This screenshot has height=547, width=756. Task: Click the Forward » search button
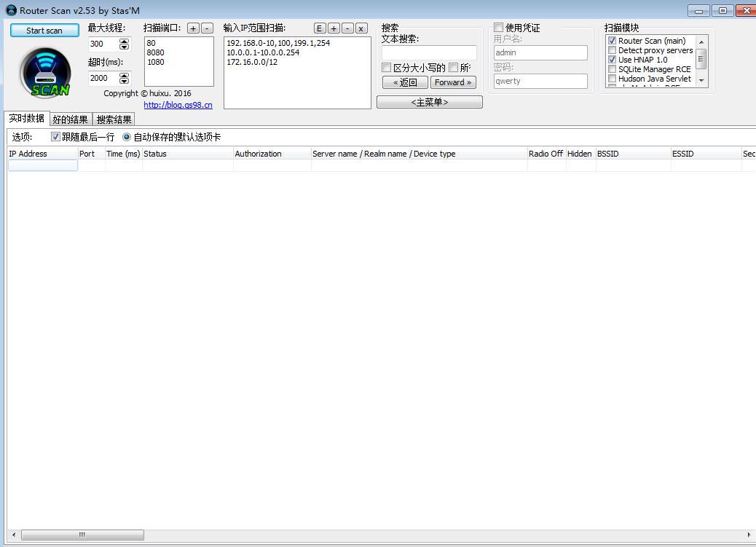point(453,82)
